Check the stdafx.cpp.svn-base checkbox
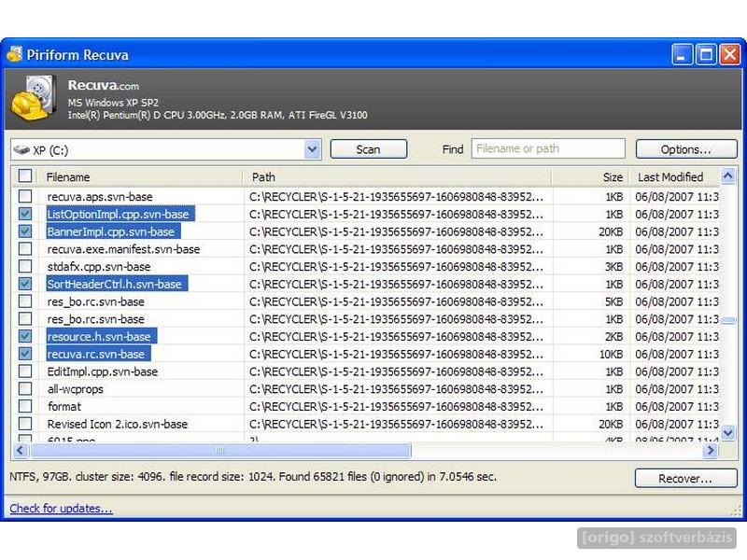 coord(25,266)
